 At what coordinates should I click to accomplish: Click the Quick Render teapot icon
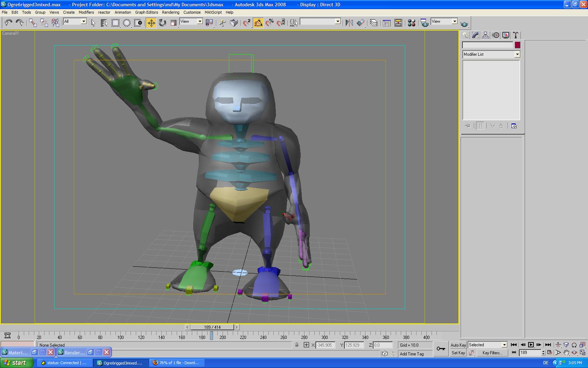click(x=464, y=23)
